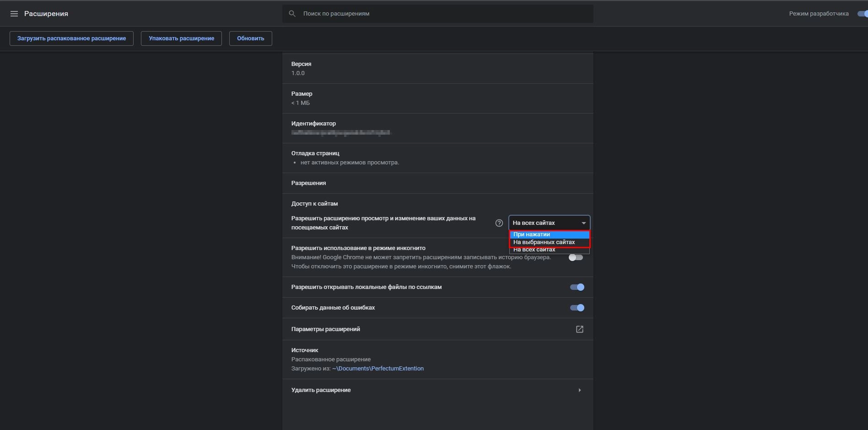868x430 pixels.
Task: Toggle developer mode switch
Action: [x=863, y=14]
